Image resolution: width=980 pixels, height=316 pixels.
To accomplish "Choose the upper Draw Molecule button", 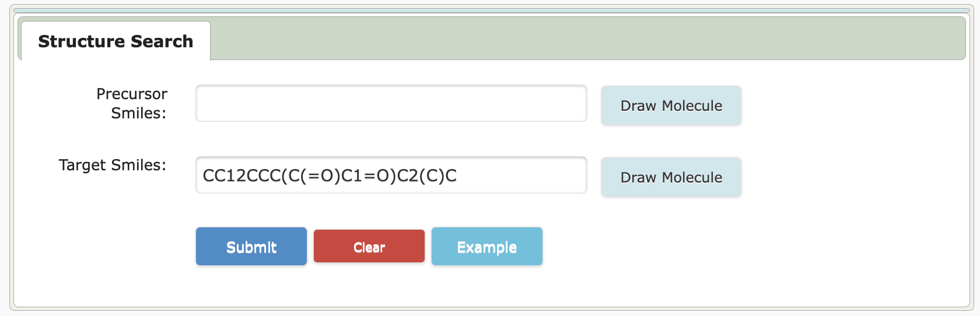I will [x=671, y=106].
